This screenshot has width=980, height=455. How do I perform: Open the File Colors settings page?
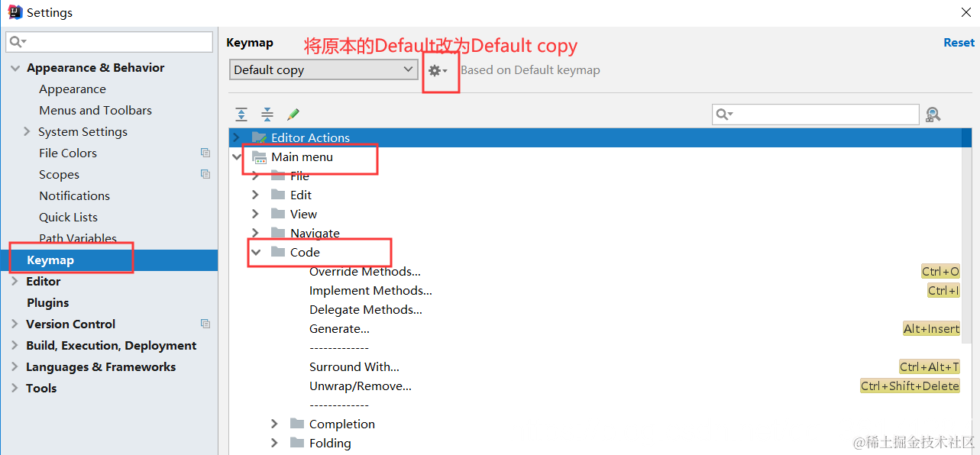(68, 153)
